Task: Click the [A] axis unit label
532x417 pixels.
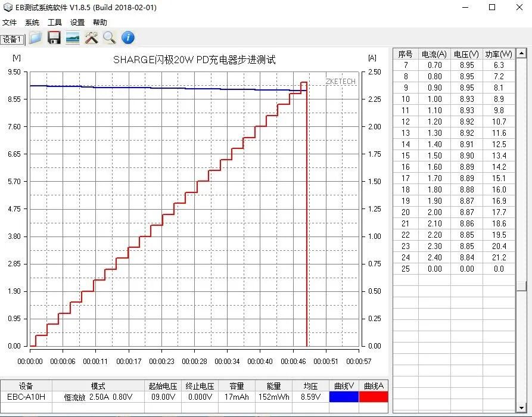Action: pos(372,58)
